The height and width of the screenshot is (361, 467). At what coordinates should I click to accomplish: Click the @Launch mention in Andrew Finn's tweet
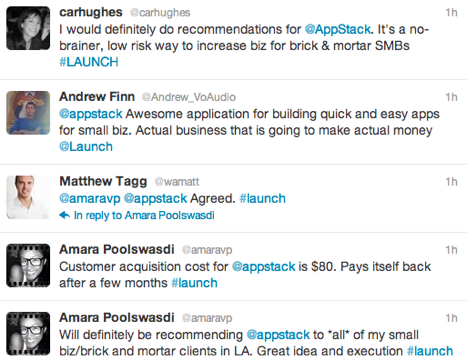tap(86, 147)
